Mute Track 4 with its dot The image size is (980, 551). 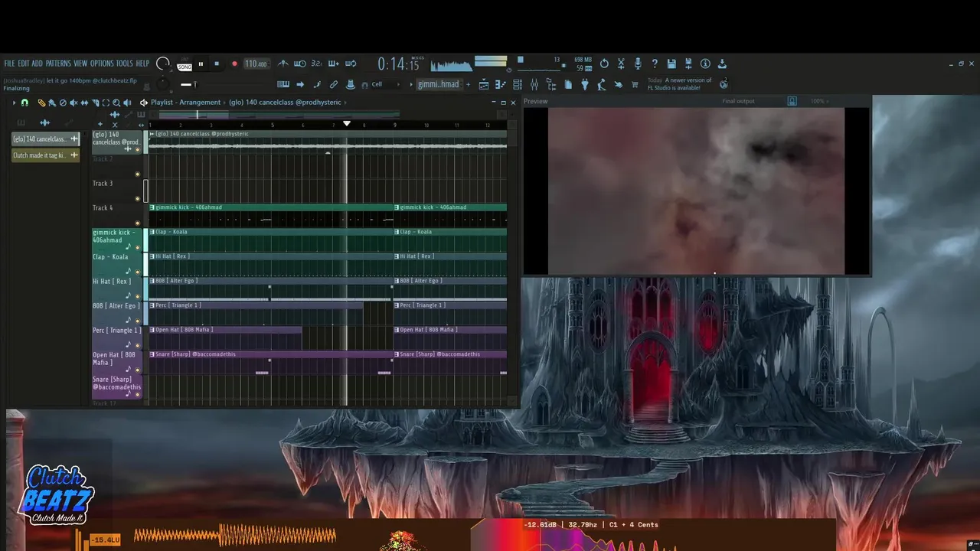[x=138, y=223]
